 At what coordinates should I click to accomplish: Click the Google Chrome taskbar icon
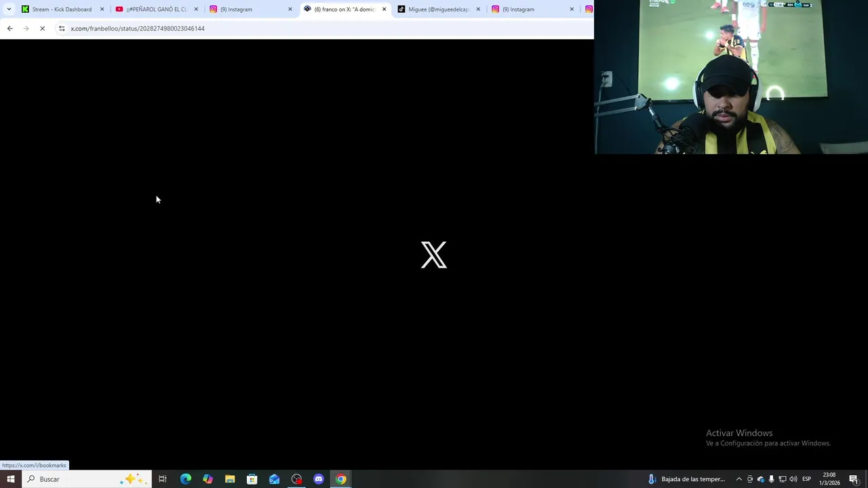point(341,479)
